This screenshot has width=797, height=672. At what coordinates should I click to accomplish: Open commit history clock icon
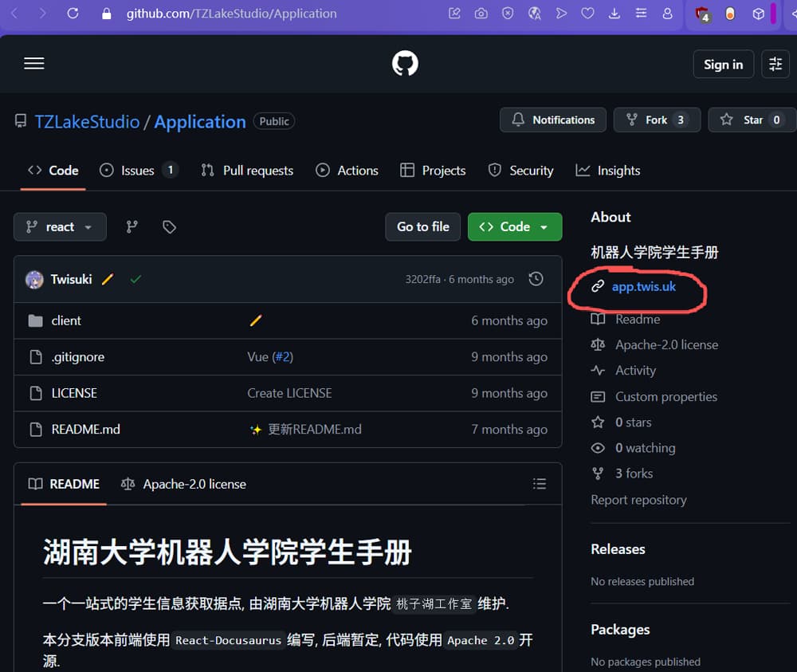tap(536, 279)
